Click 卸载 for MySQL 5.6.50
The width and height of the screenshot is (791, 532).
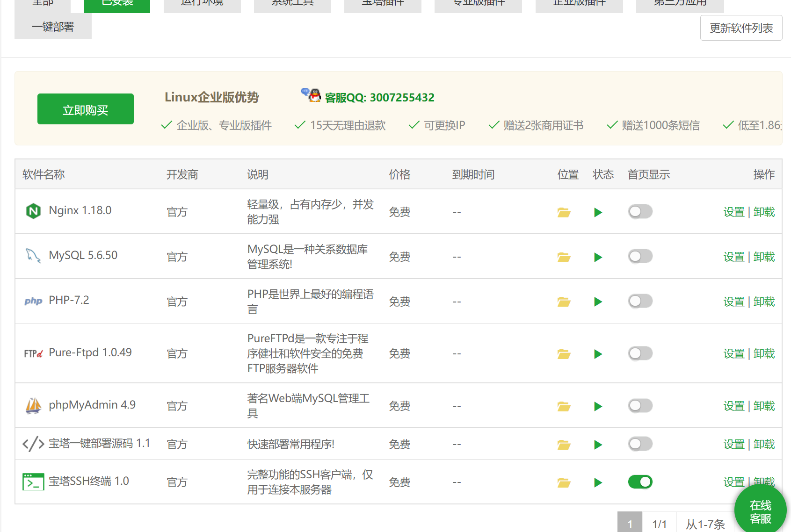tap(764, 257)
